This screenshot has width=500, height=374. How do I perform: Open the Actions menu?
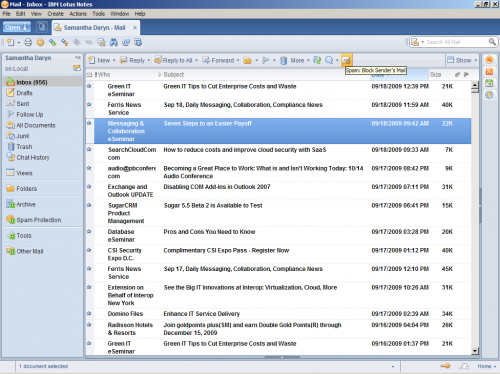pos(78,14)
